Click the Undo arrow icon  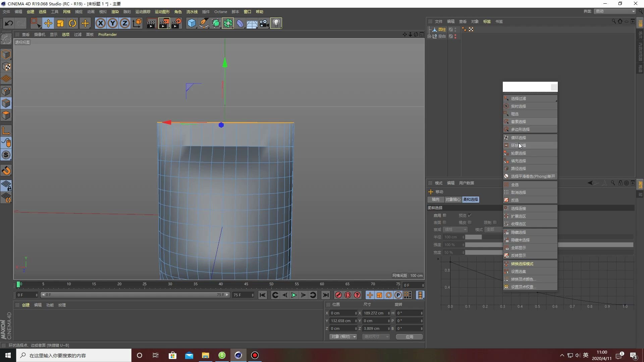9,23
